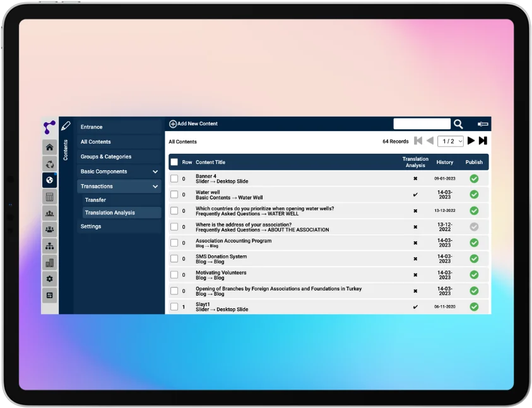Collapse the Transactions section
Viewport: 532px width, 408px height.
tap(155, 186)
